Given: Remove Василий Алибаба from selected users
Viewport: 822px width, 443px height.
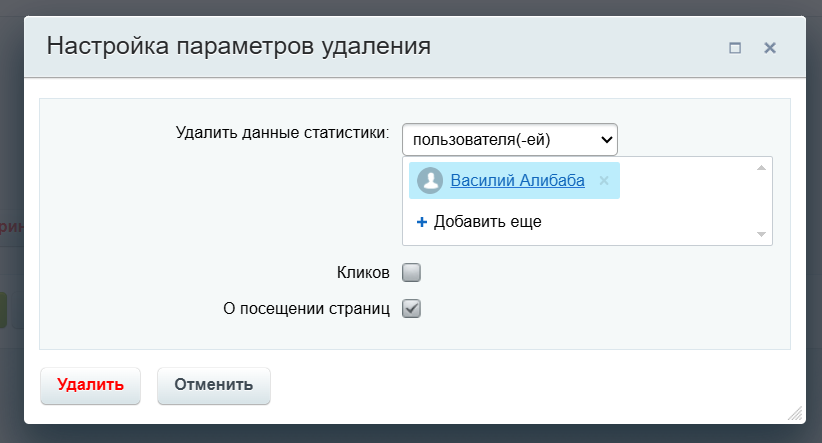Looking at the screenshot, I should (x=604, y=181).
